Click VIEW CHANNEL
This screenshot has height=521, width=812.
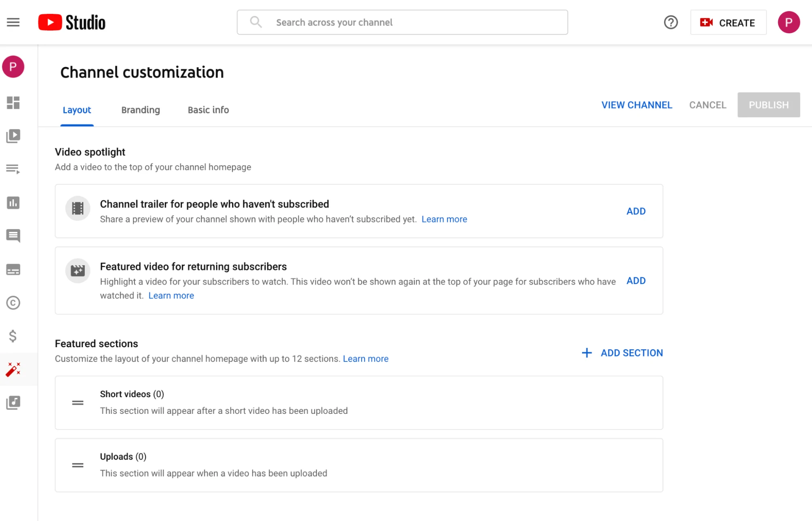point(636,105)
